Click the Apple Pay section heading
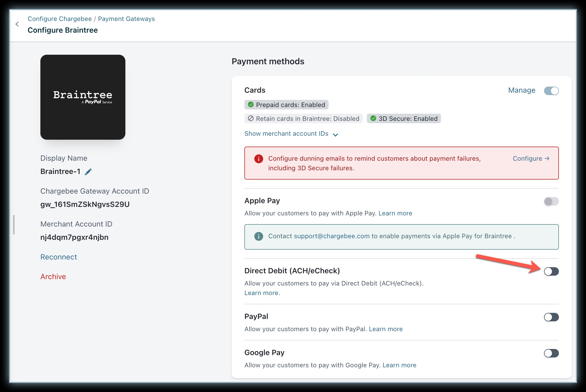This screenshot has width=586, height=392. tap(262, 201)
